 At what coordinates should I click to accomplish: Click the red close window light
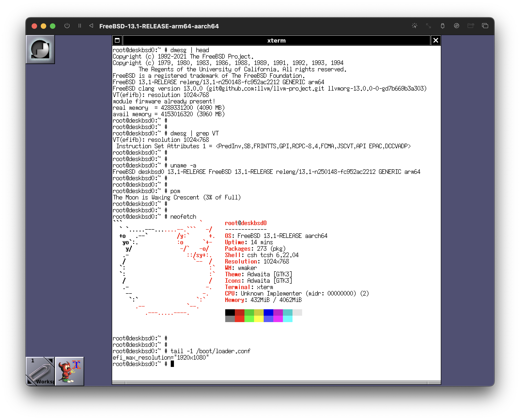(34, 26)
